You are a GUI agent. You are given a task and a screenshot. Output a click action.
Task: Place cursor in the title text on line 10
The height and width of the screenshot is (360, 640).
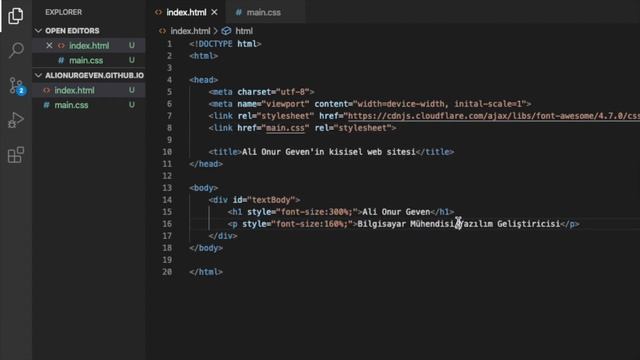pyautogui.click(x=329, y=152)
